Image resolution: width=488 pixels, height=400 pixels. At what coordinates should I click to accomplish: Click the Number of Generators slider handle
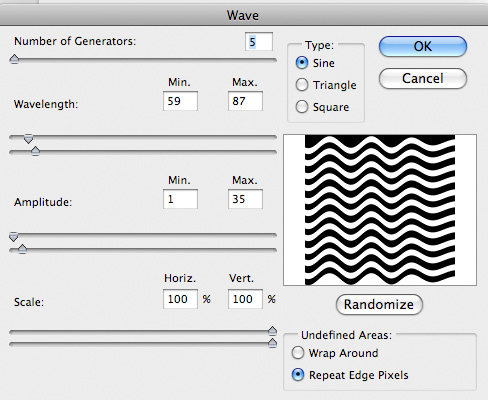(x=14, y=59)
